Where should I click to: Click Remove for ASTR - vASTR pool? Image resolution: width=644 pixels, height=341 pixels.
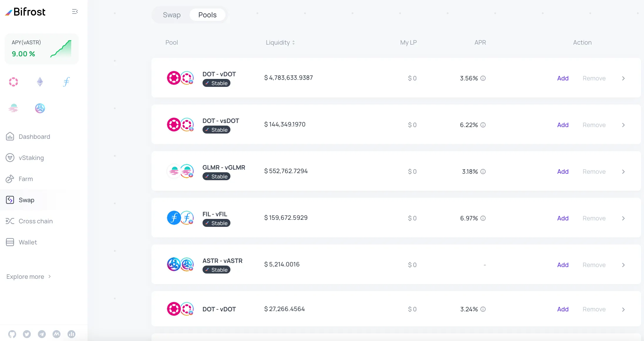[594, 265]
